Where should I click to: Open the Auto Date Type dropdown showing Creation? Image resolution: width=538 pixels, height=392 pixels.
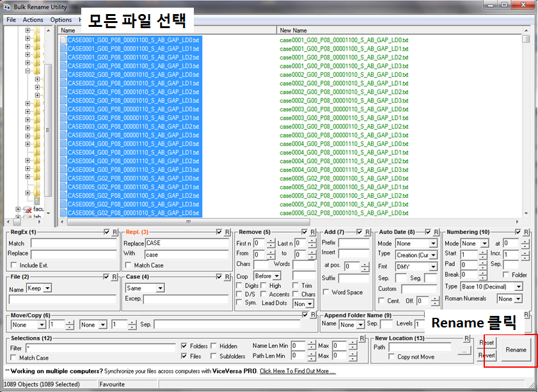pyautogui.click(x=416, y=255)
